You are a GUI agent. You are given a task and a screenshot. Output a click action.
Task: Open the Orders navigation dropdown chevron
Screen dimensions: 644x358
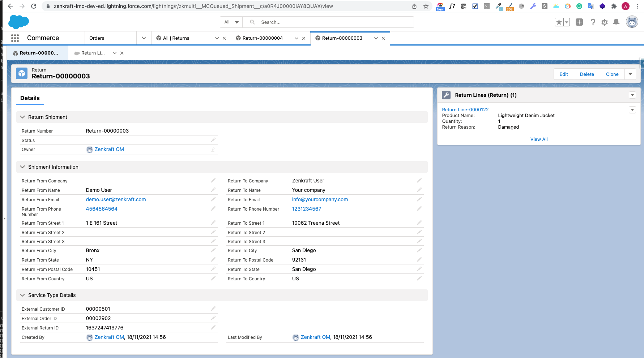click(144, 38)
